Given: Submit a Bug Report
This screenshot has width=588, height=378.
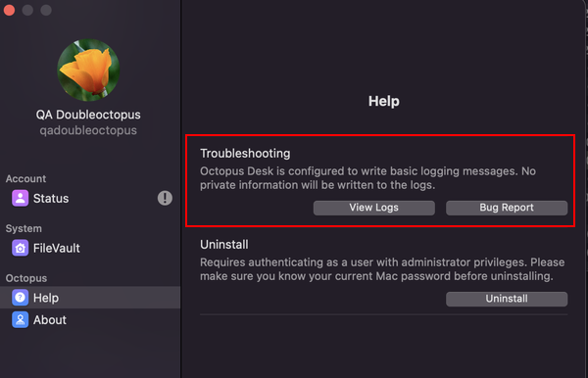Looking at the screenshot, I should point(507,208).
